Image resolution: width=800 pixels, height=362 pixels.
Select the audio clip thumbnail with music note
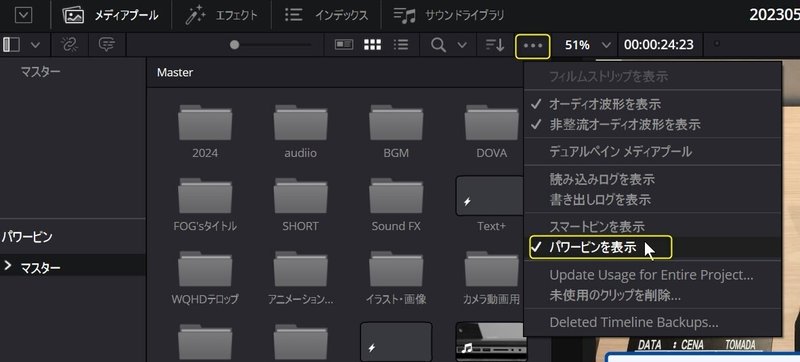490,341
